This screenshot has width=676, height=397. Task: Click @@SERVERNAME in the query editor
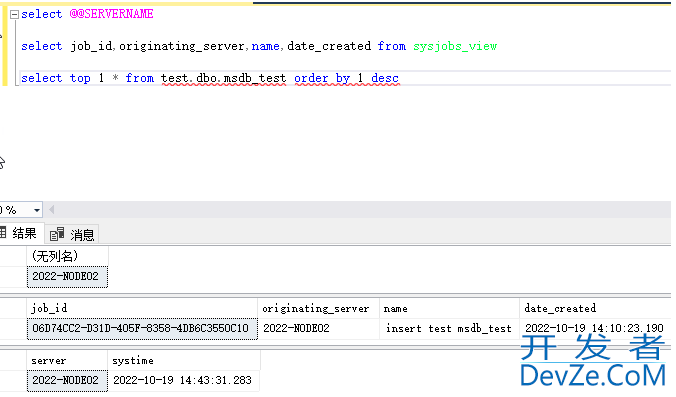[112, 14]
